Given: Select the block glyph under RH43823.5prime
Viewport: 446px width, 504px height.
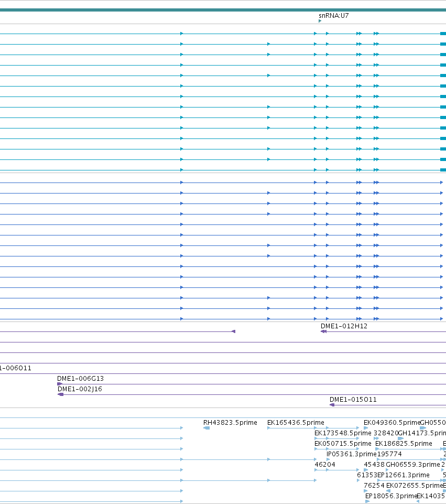Looking at the screenshot, I should 206,428.
